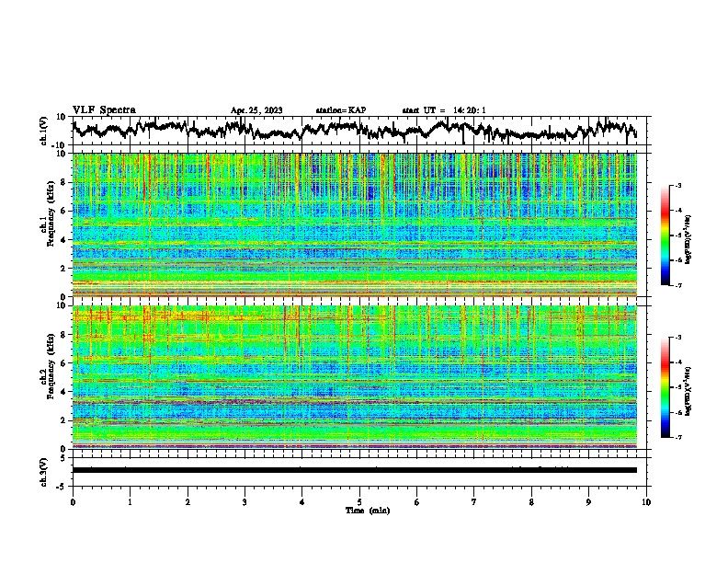Image resolution: width=728 pixels, height=563 pixels.
Task: Click the ch.1 spectrogram color scale bar
Action: [x=665, y=236]
